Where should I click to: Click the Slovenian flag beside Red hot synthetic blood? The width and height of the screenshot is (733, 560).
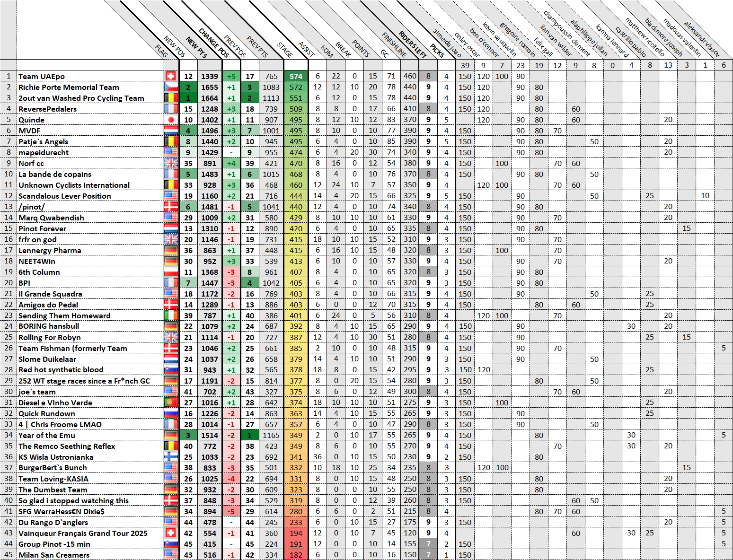[171, 370]
